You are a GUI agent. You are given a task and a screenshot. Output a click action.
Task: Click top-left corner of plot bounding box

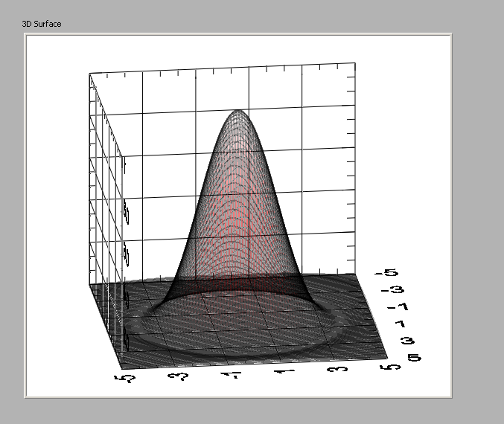tap(89, 73)
